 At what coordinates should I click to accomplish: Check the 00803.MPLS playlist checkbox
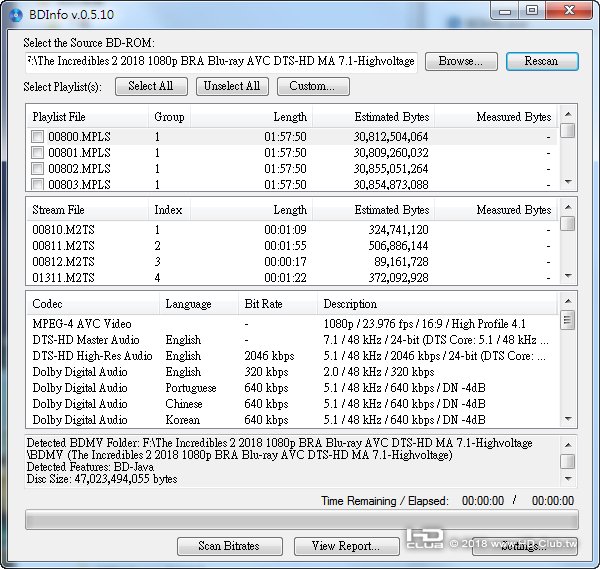tap(38, 184)
